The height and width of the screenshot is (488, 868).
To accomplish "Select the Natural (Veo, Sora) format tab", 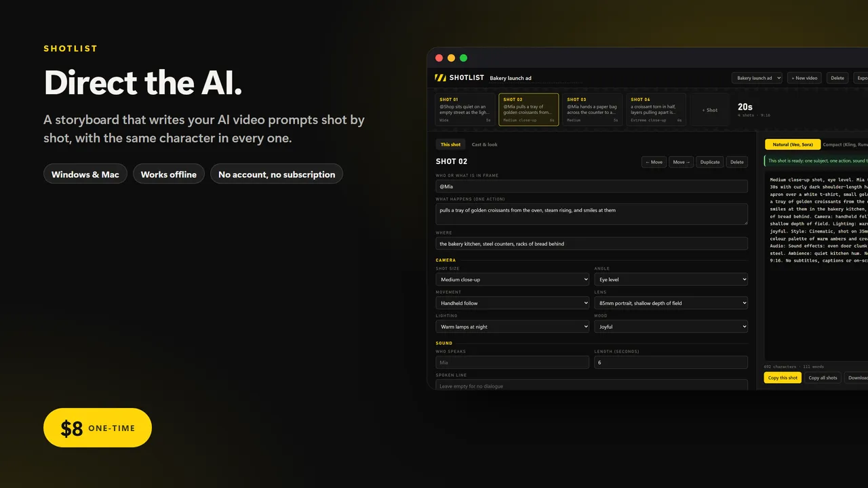I will [793, 144].
